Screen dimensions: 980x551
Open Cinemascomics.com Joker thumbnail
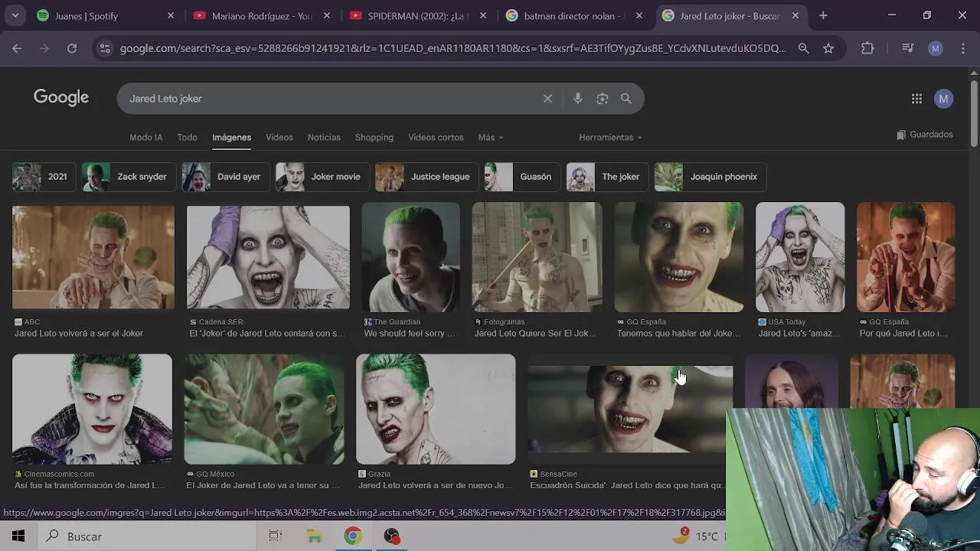92,409
